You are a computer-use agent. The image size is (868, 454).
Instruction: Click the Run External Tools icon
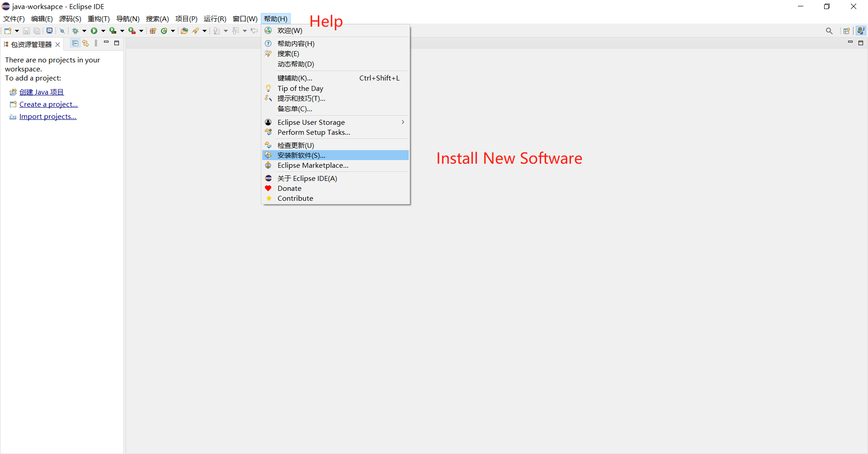[x=132, y=31]
